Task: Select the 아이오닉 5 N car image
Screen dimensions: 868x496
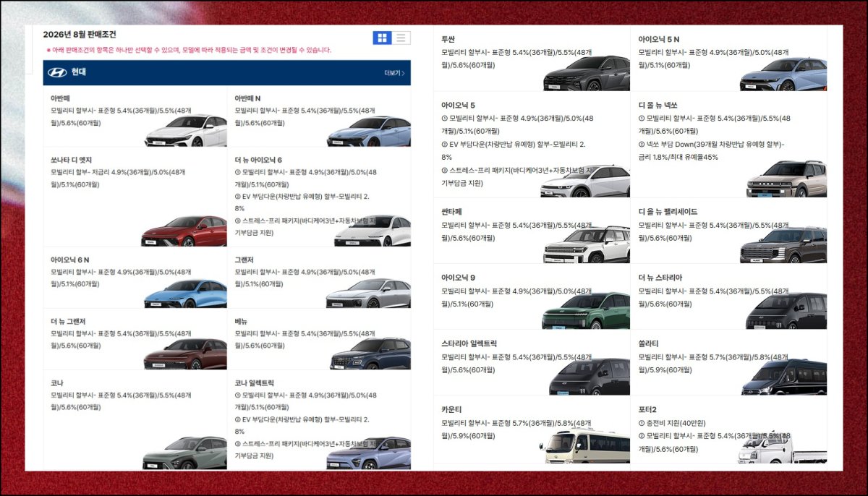Action: 783,74
